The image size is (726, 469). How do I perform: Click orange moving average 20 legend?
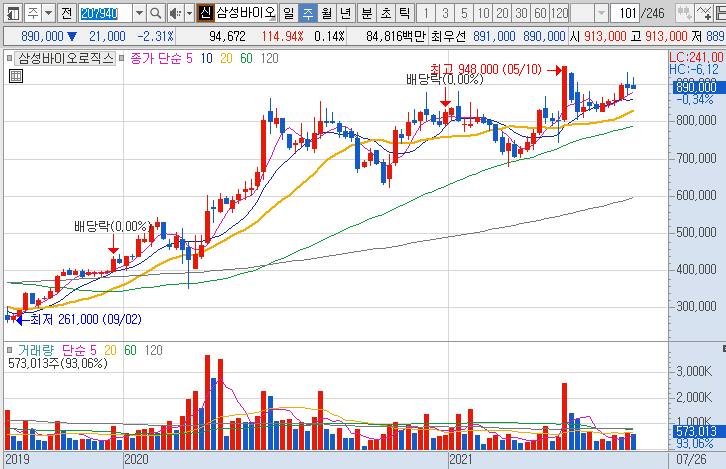[x=226, y=58]
